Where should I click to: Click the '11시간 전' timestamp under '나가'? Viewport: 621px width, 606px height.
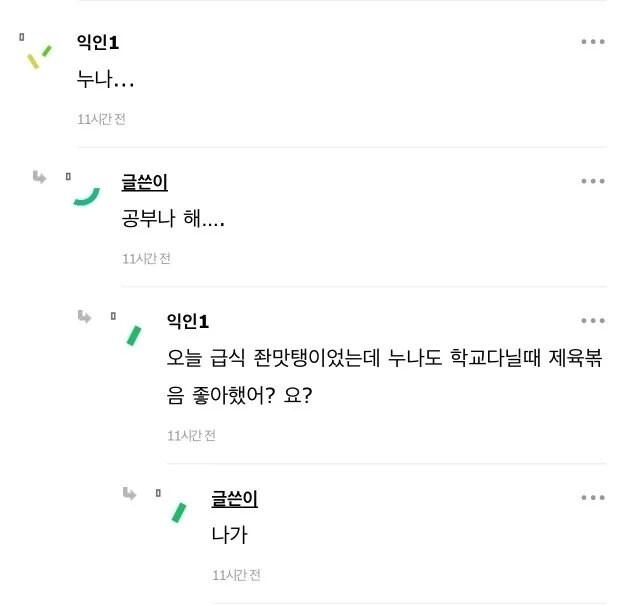click(x=236, y=575)
